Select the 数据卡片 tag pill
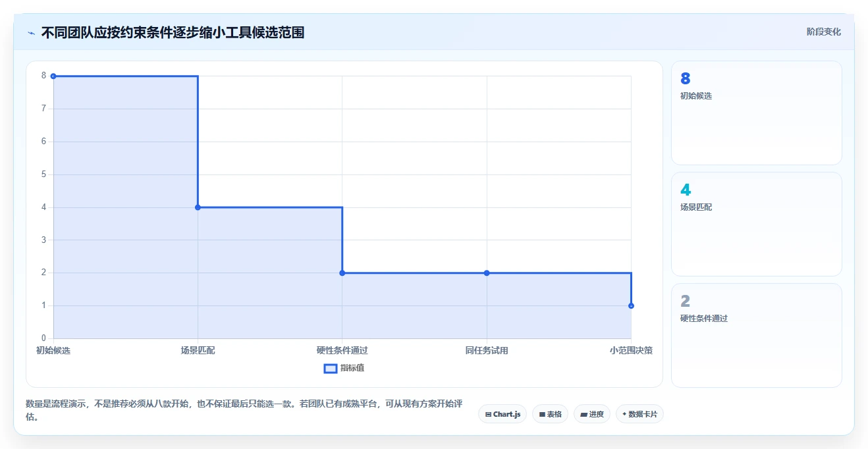The image size is (868, 449). pos(639,414)
